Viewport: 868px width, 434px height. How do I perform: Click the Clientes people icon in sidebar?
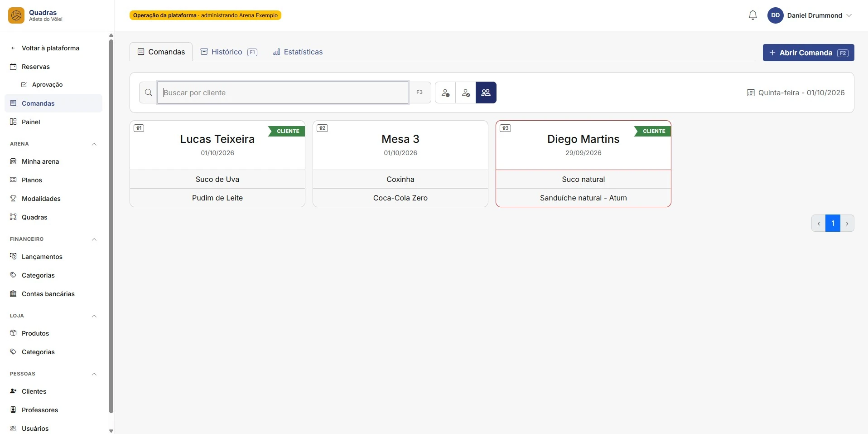point(13,391)
